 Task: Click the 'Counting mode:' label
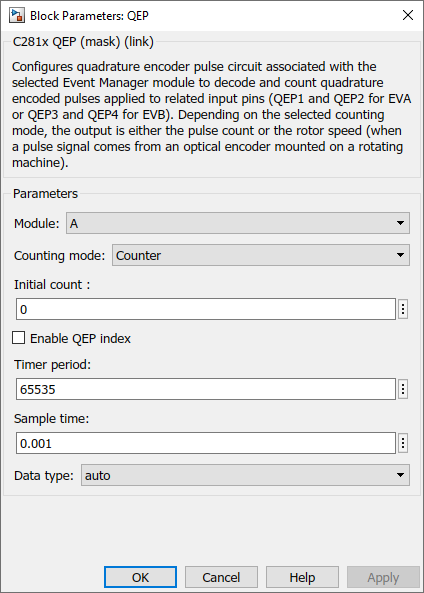(x=59, y=256)
